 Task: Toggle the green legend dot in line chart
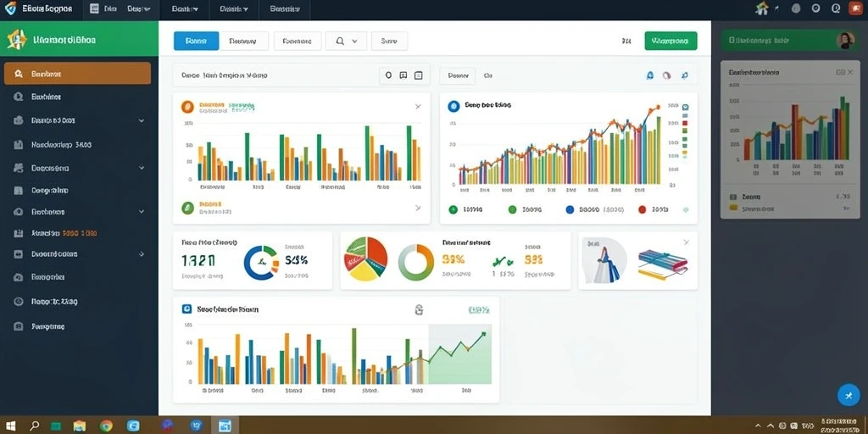511,210
